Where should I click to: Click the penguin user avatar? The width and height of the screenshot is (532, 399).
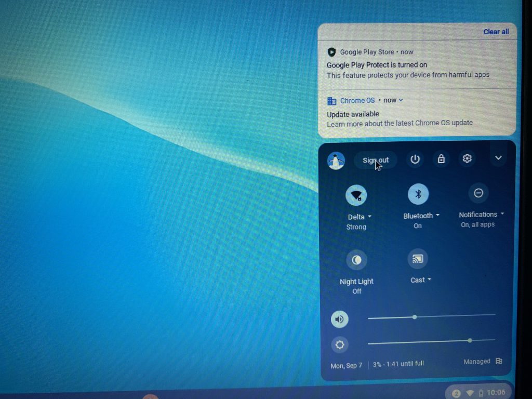click(x=336, y=161)
